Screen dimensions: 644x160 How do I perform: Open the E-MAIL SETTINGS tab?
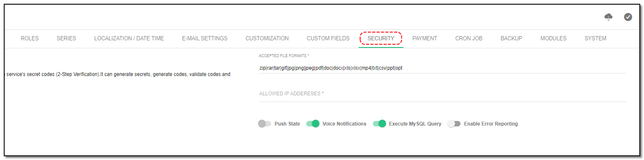click(204, 38)
